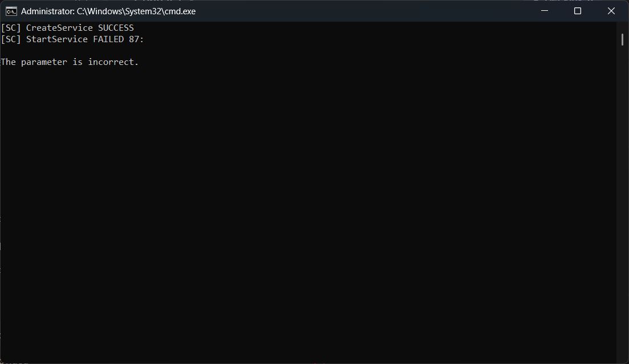
Task: Click the minimize button
Action: (x=543, y=10)
